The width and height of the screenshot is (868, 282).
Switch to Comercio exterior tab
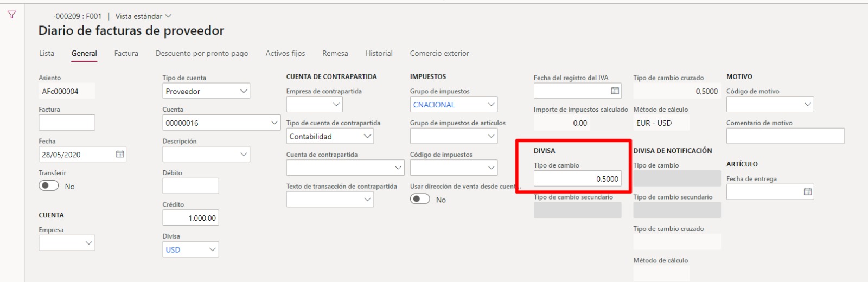439,53
